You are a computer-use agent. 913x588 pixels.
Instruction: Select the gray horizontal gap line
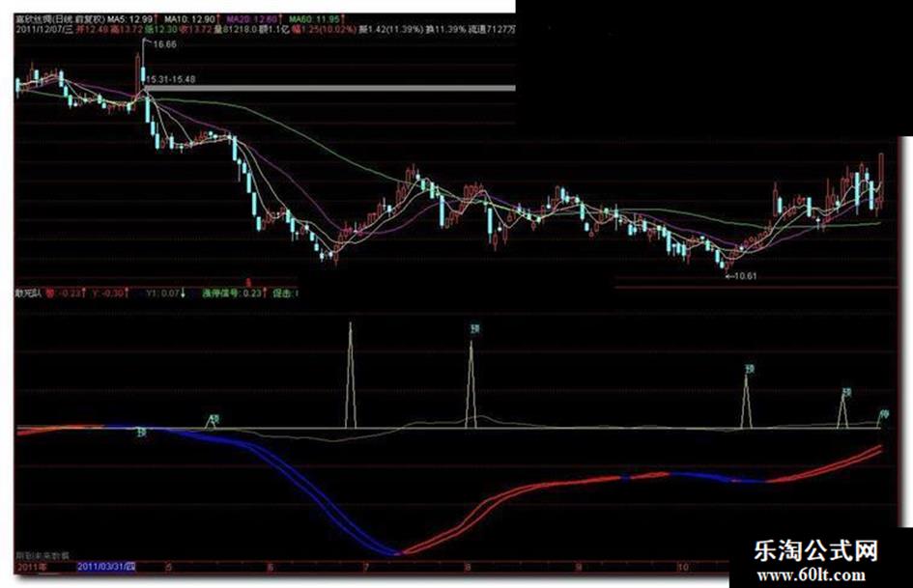(x=330, y=89)
